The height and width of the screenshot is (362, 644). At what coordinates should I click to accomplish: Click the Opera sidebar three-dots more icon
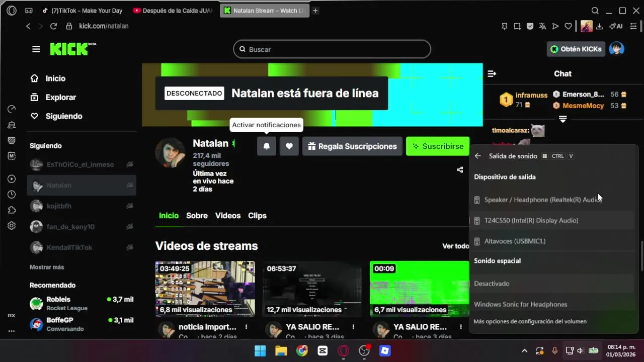pyautogui.click(x=12, y=331)
